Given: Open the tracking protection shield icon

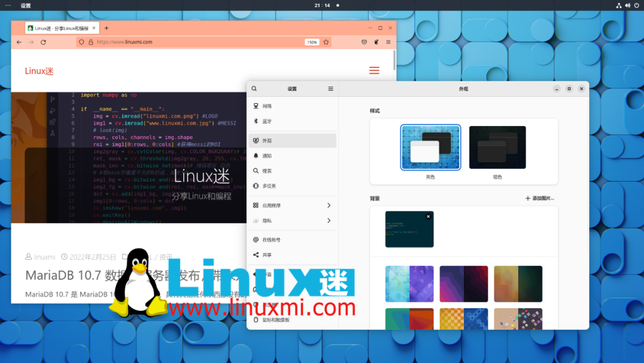Looking at the screenshot, I should [81, 42].
